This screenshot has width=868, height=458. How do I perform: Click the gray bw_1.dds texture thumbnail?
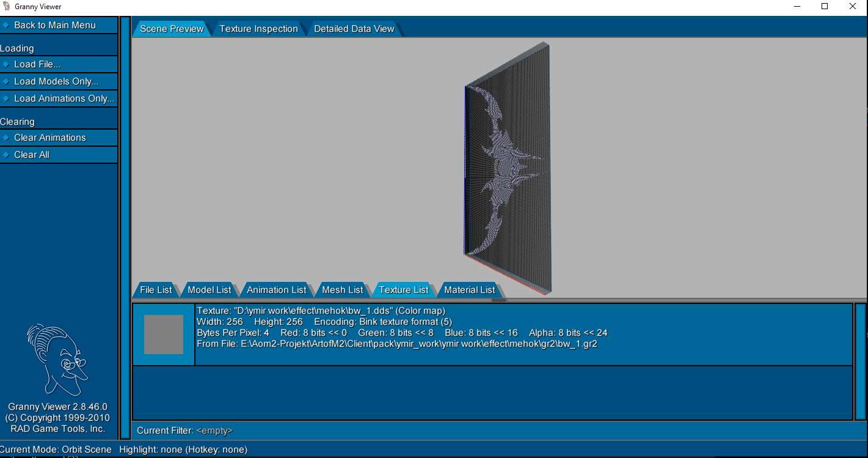coord(164,334)
